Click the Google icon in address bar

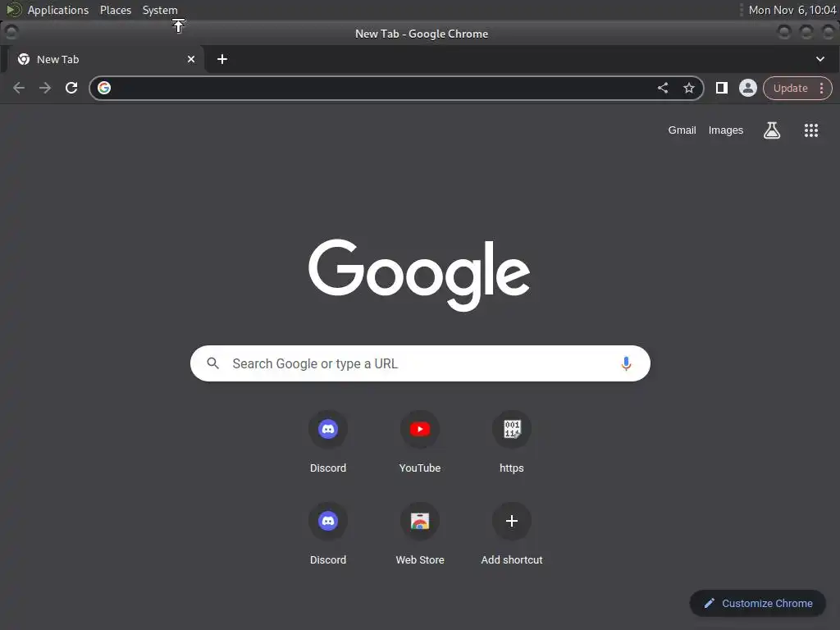[104, 88]
